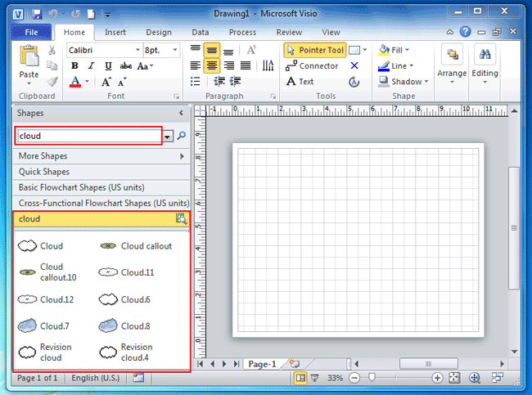Open the File tab
Image resolution: width=532 pixels, height=395 pixels.
tap(31, 32)
